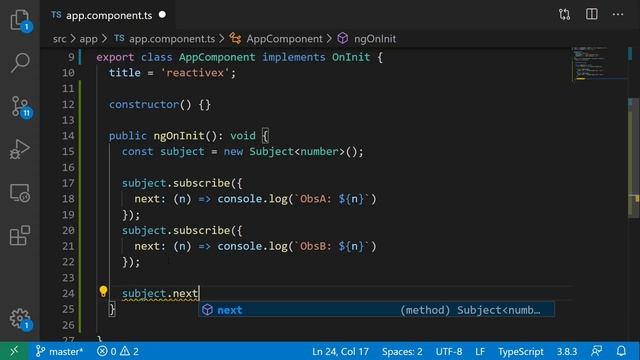Change the LF end-of-line sequence

(480, 351)
